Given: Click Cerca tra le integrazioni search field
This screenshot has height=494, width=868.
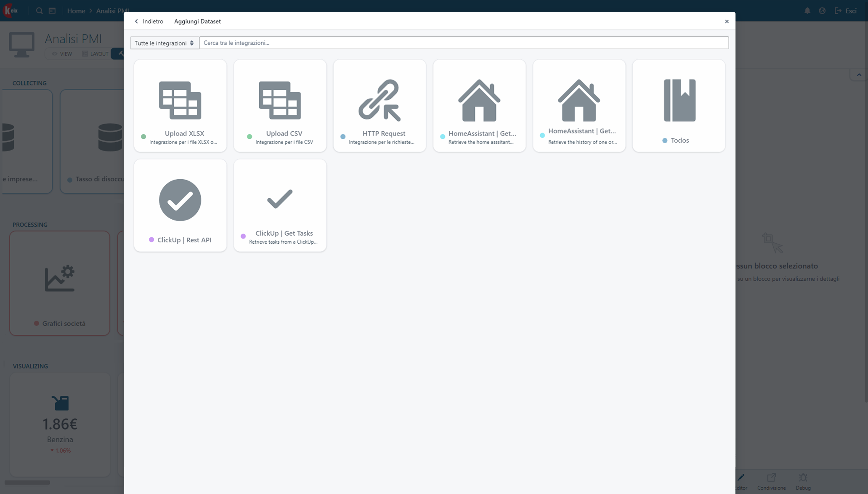Looking at the screenshot, I should coord(464,43).
